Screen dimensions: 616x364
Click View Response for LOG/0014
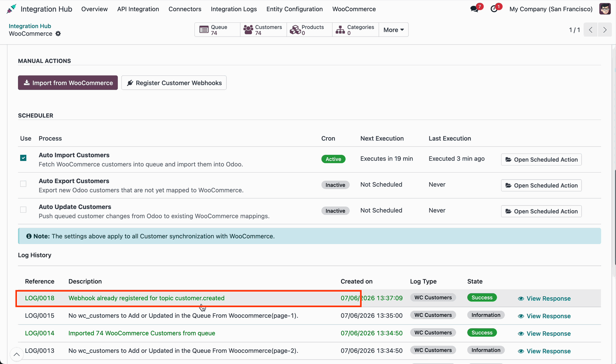[x=544, y=334]
